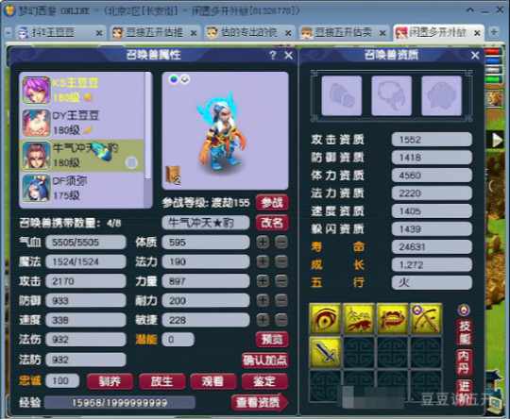The height and width of the screenshot is (420, 510).
Task: Click the book icon in pet preview
Action: tap(173, 175)
